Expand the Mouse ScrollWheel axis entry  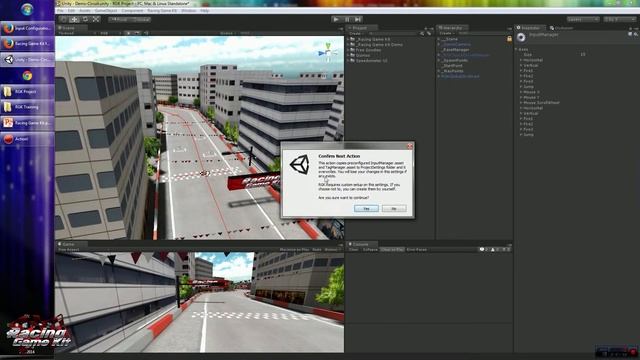521,103
